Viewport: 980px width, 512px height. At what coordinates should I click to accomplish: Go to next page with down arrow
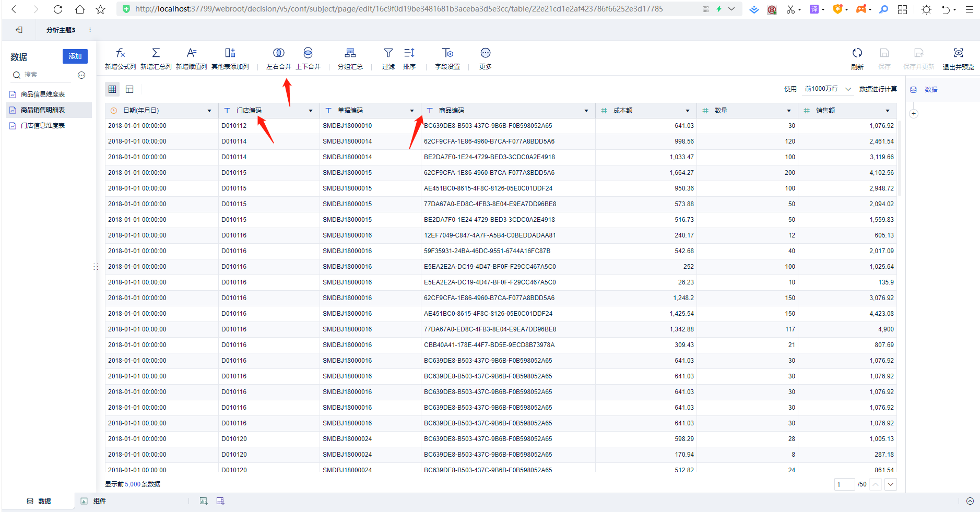pyautogui.click(x=891, y=484)
